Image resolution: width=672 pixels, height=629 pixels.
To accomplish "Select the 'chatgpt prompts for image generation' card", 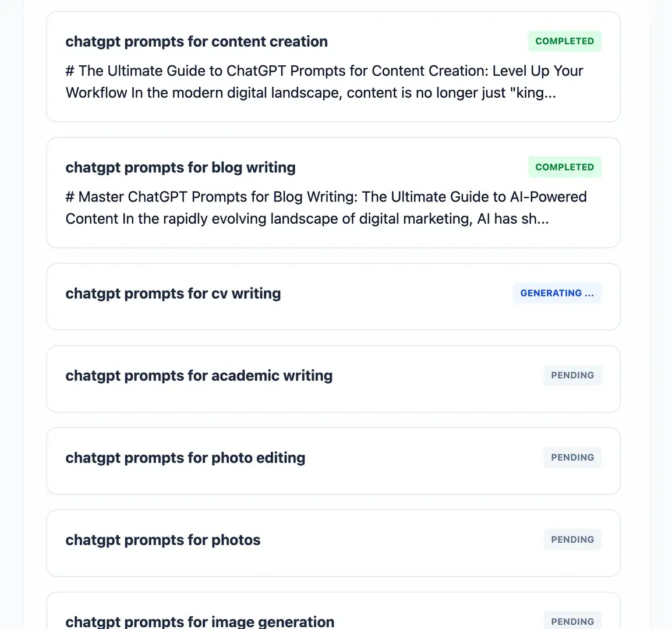I will click(x=333, y=617).
